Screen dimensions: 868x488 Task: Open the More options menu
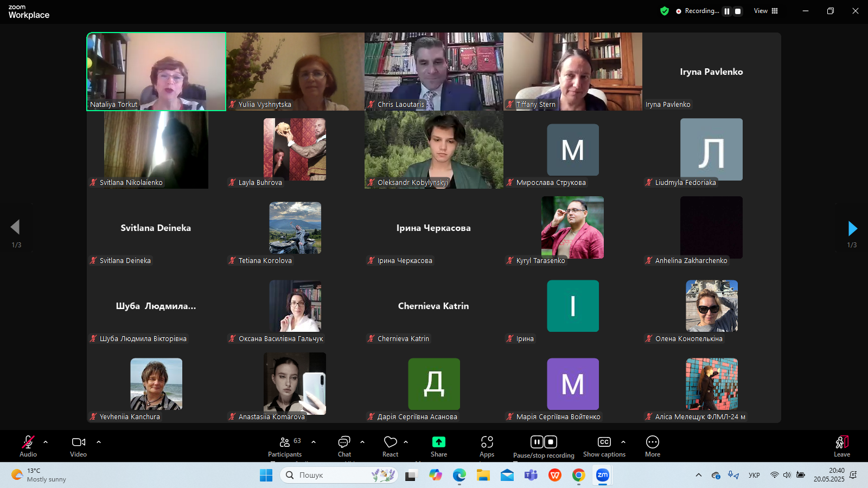point(652,446)
